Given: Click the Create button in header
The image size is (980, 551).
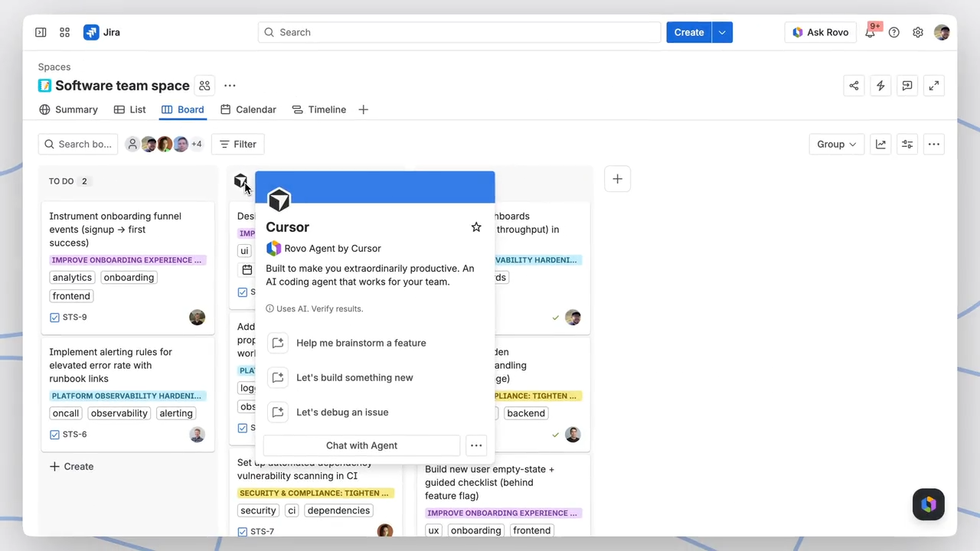Looking at the screenshot, I should pos(689,32).
